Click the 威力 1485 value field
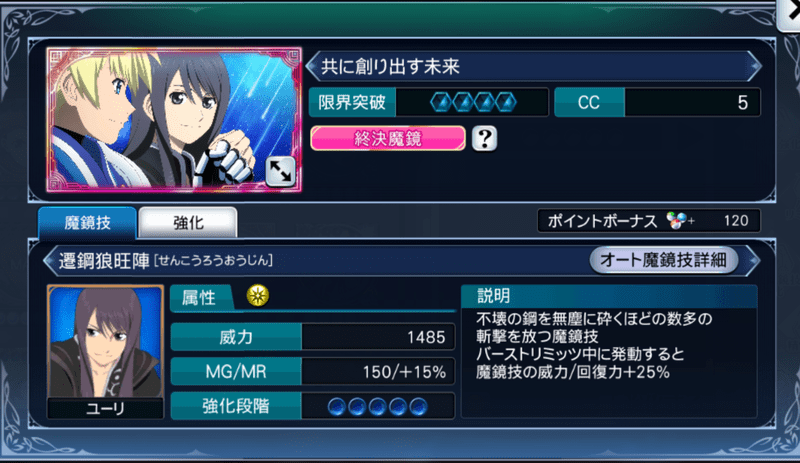The image size is (800, 463). (x=378, y=337)
